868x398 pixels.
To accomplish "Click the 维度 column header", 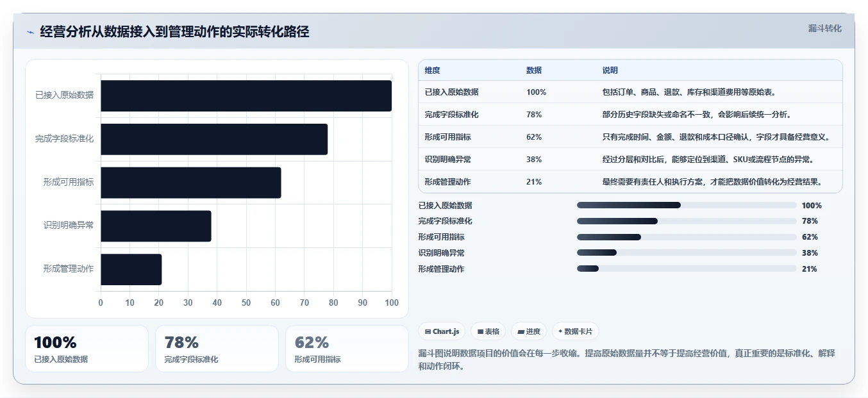I will click(432, 70).
